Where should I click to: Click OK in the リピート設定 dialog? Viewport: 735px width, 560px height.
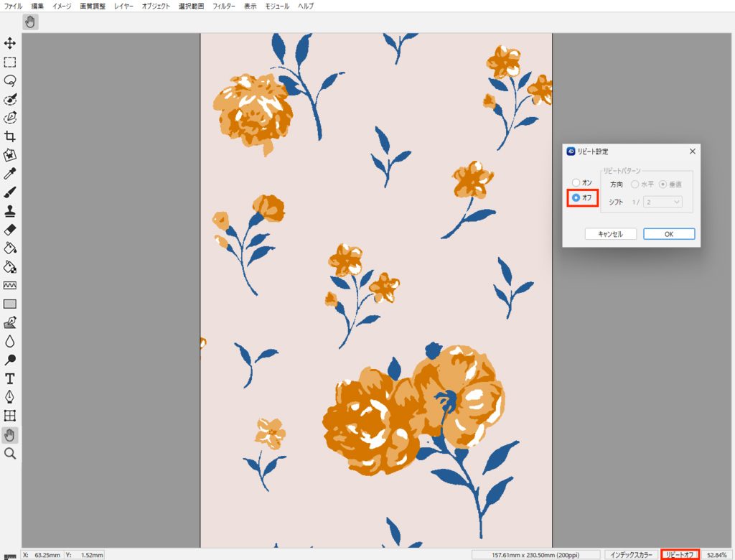(669, 234)
